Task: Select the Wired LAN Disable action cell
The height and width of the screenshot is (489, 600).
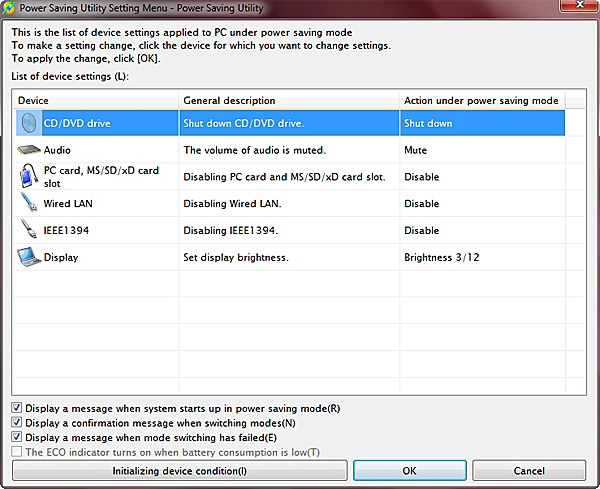Action: 421,204
